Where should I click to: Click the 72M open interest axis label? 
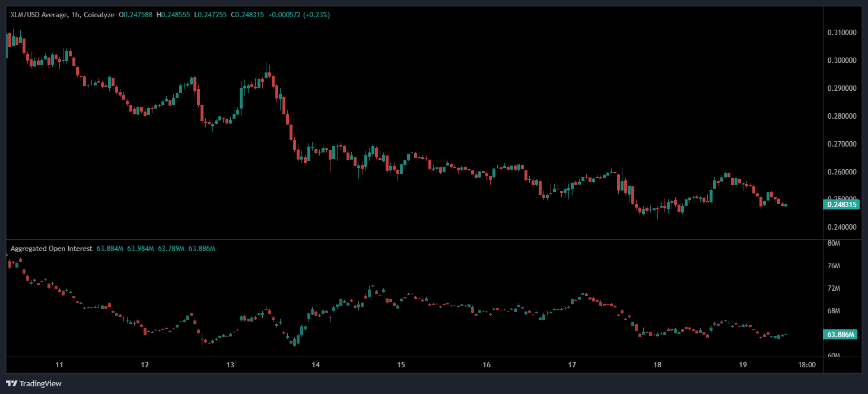pos(834,288)
